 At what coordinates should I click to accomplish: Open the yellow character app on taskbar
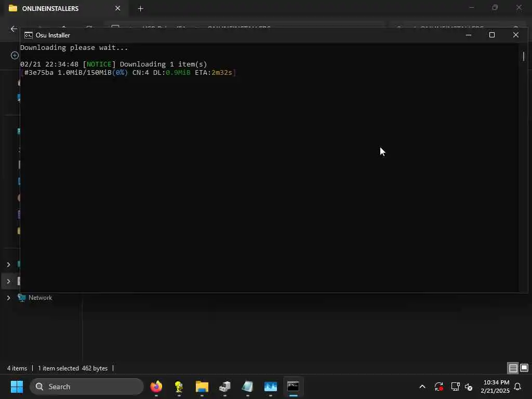point(179,387)
